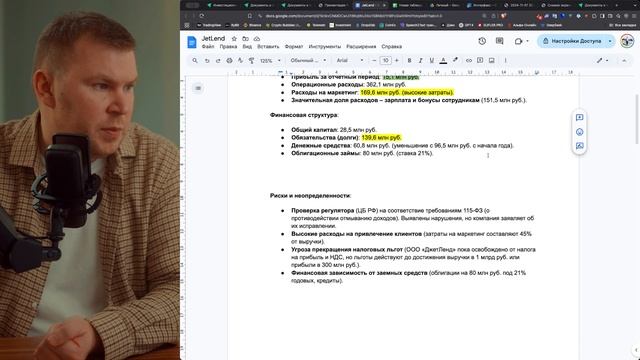The image size is (640, 360).
Task: Open the Расширения menu
Action: [361, 47]
